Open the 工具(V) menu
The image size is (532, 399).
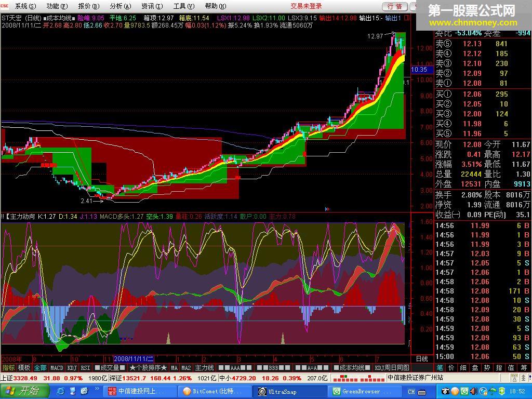(x=184, y=6)
